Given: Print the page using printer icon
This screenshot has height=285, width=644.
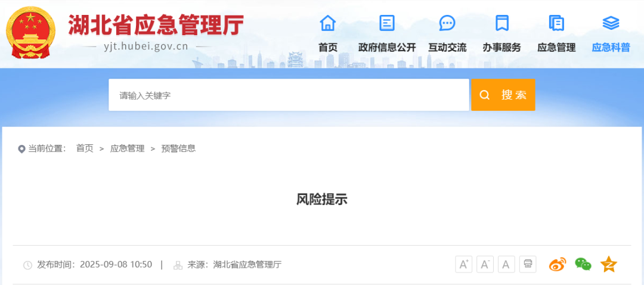Looking at the screenshot, I should 528,264.
